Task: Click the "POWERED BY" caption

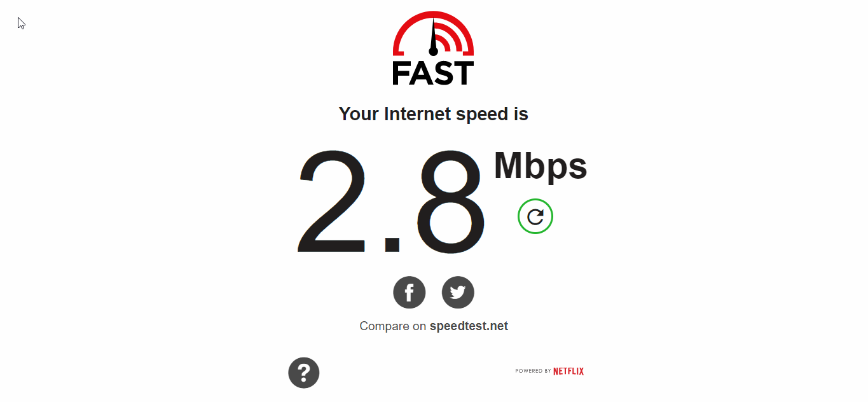Action: tap(533, 371)
